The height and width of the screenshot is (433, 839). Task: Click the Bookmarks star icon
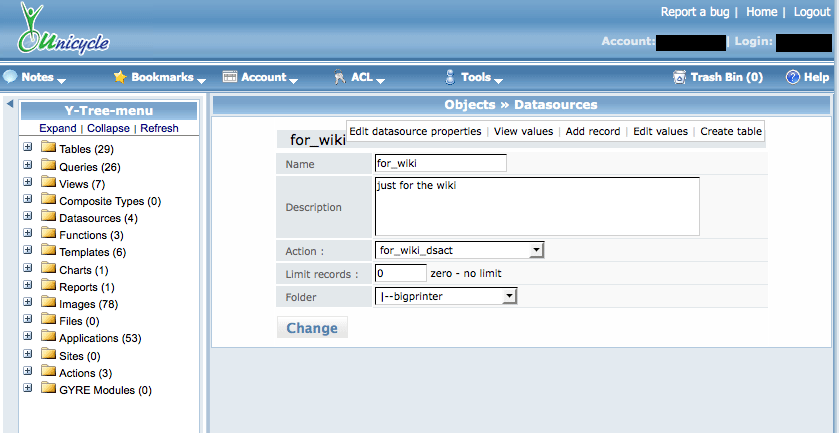pyautogui.click(x=120, y=77)
